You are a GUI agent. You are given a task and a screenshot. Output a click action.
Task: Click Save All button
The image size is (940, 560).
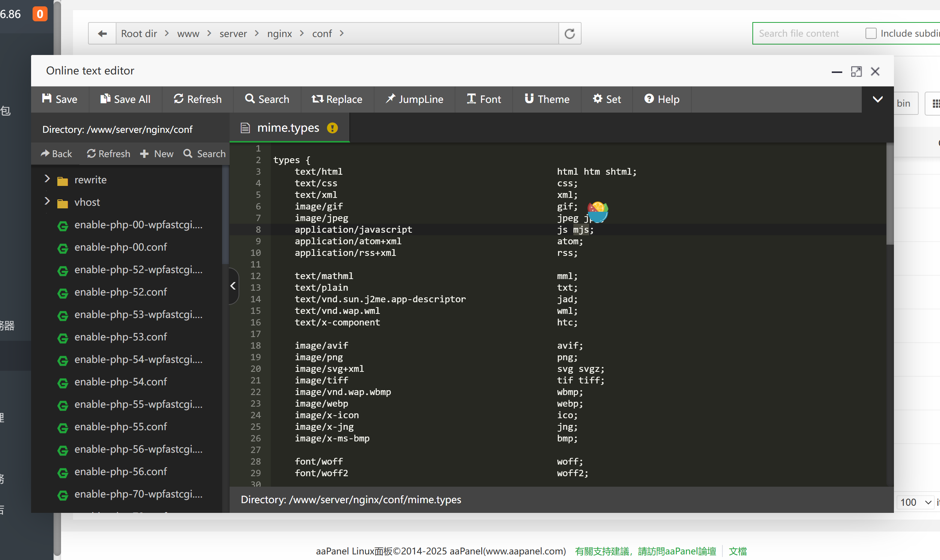pos(125,99)
